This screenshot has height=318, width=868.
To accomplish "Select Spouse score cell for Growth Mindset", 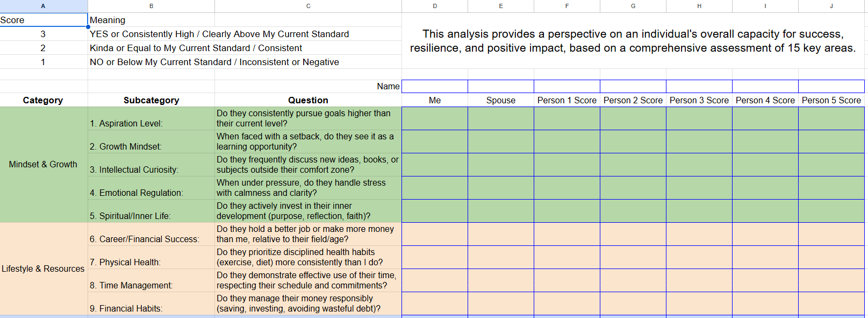I will click(500, 142).
